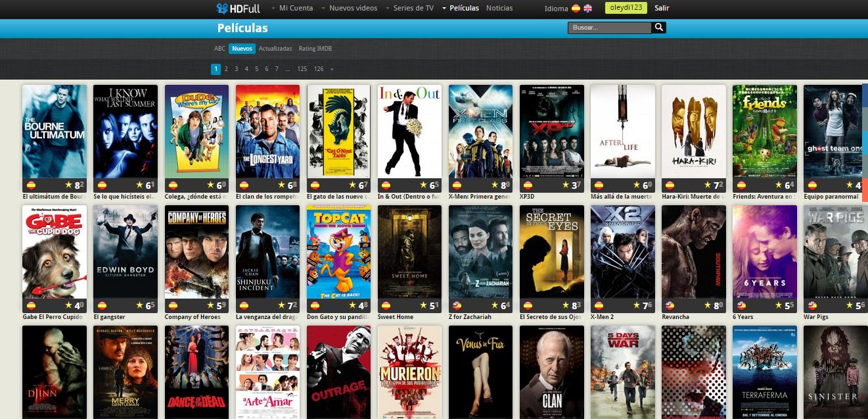This screenshot has height=419, width=868.
Task: Select current page 1 button
Action: pos(216,68)
